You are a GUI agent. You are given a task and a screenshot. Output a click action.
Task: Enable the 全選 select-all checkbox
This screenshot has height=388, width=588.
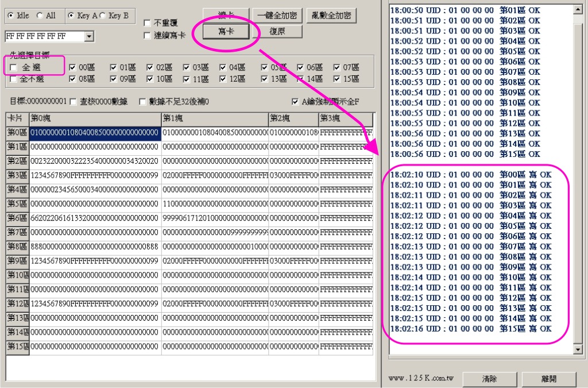coord(14,68)
